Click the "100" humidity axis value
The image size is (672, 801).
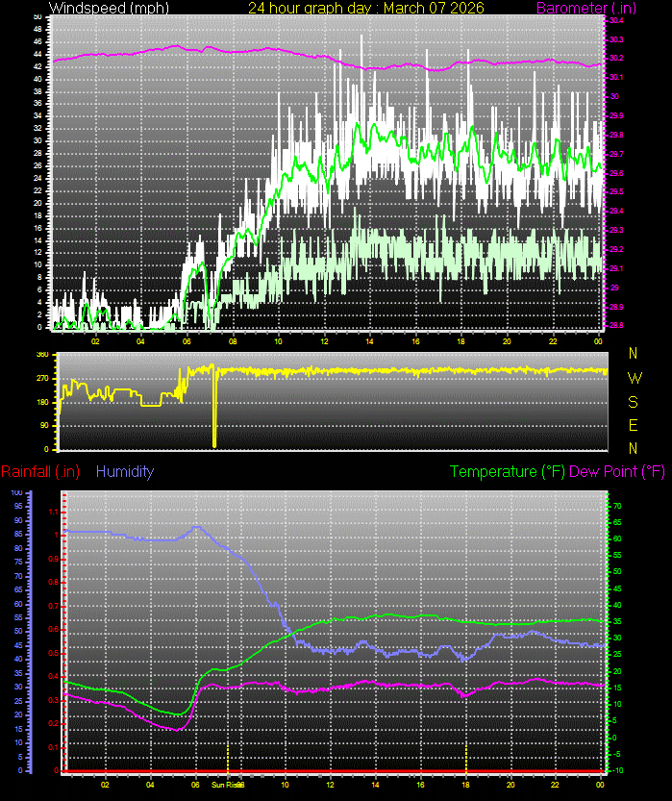[15, 492]
